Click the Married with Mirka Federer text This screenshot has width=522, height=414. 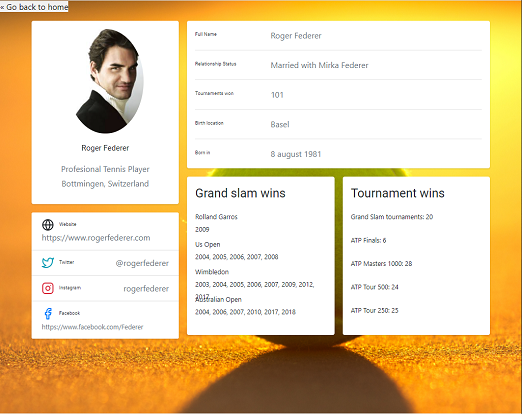coord(319,65)
